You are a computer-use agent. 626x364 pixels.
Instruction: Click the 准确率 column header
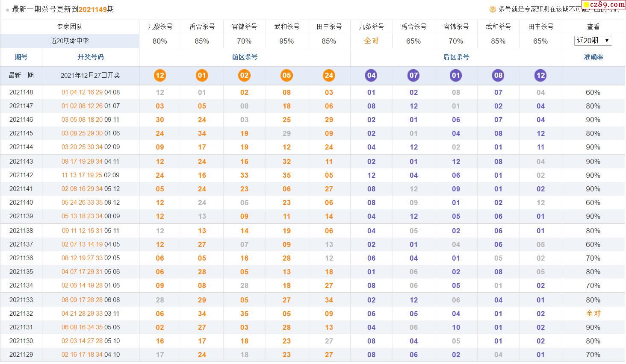(x=594, y=57)
